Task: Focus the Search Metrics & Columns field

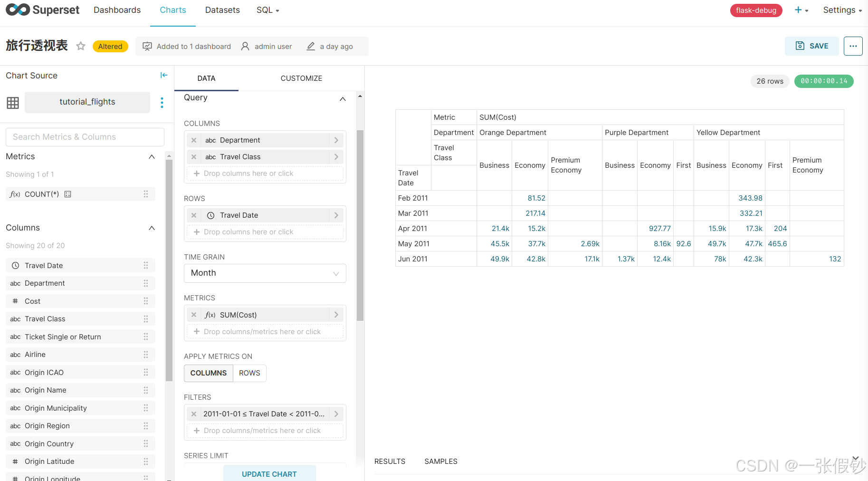Action: pos(85,137)
